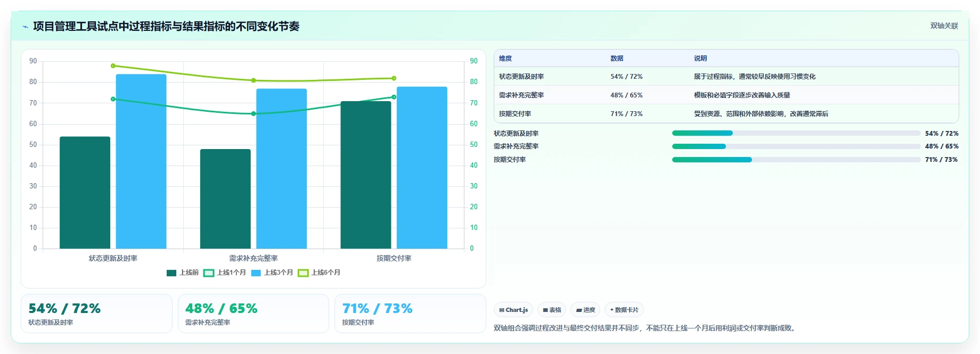Open the 54% / 72% data card

[96, 314]
